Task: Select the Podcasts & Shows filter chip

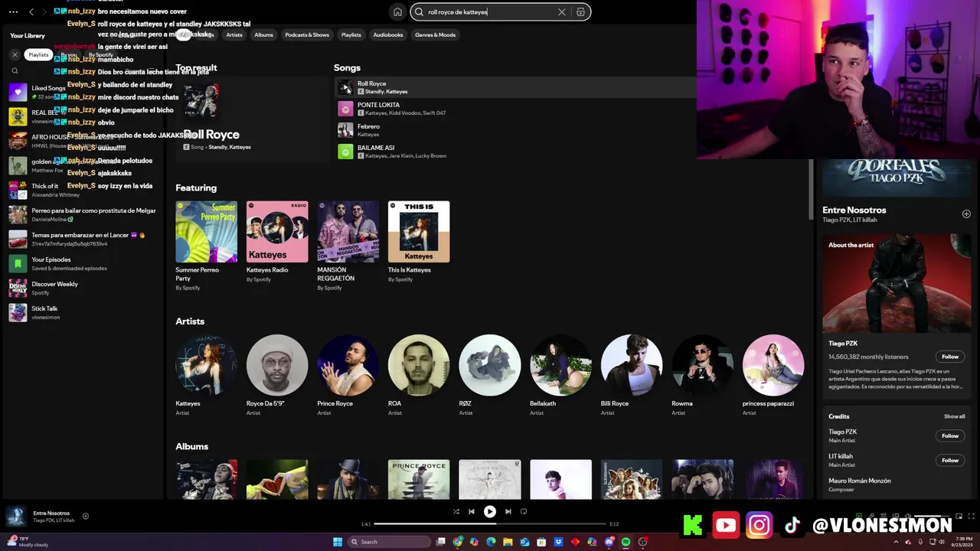Action: (307, 34)
